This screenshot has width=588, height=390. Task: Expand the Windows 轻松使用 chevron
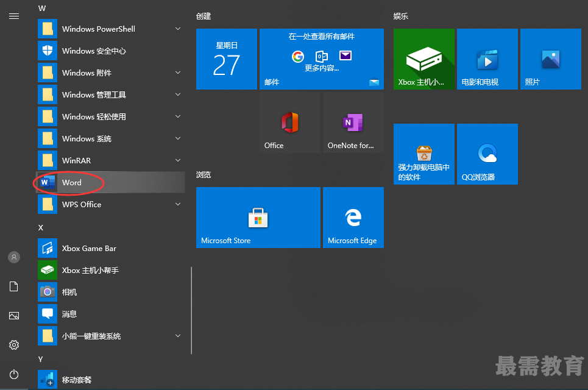tap(178, 116)
